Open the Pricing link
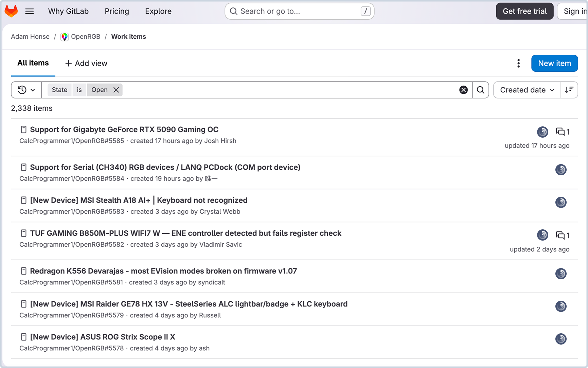 tap(117, 11)
